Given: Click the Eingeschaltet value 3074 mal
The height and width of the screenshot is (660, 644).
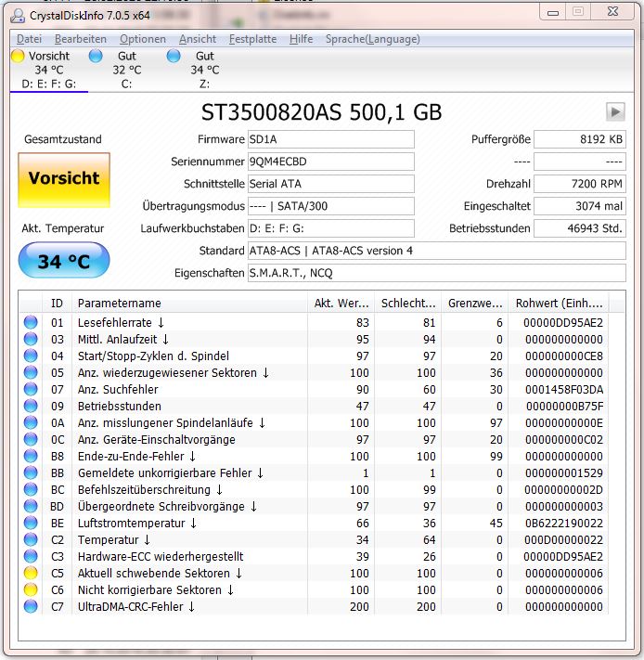Looking at the screenshot, I should tap(580, 206).
